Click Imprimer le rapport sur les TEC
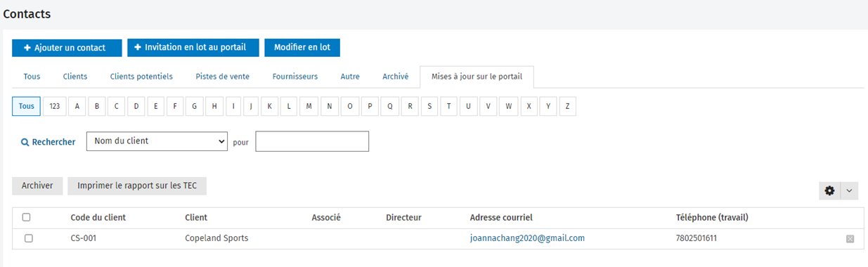This screenshot has width=868, height=267. click(137, 186)
